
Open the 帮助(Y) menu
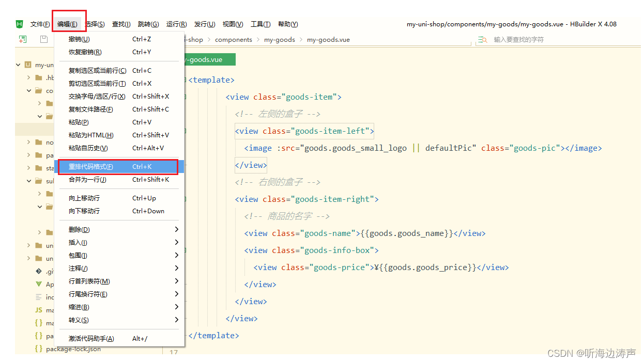tap(288, 24)
